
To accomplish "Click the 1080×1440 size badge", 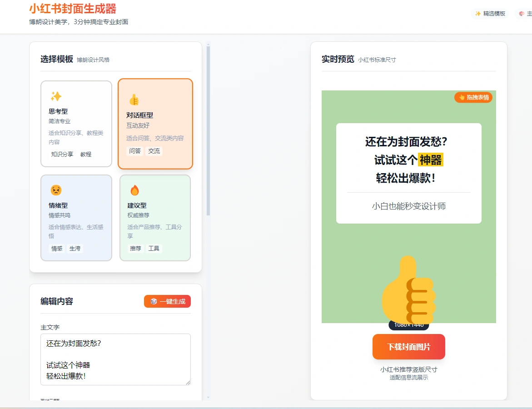I will 408,324.
